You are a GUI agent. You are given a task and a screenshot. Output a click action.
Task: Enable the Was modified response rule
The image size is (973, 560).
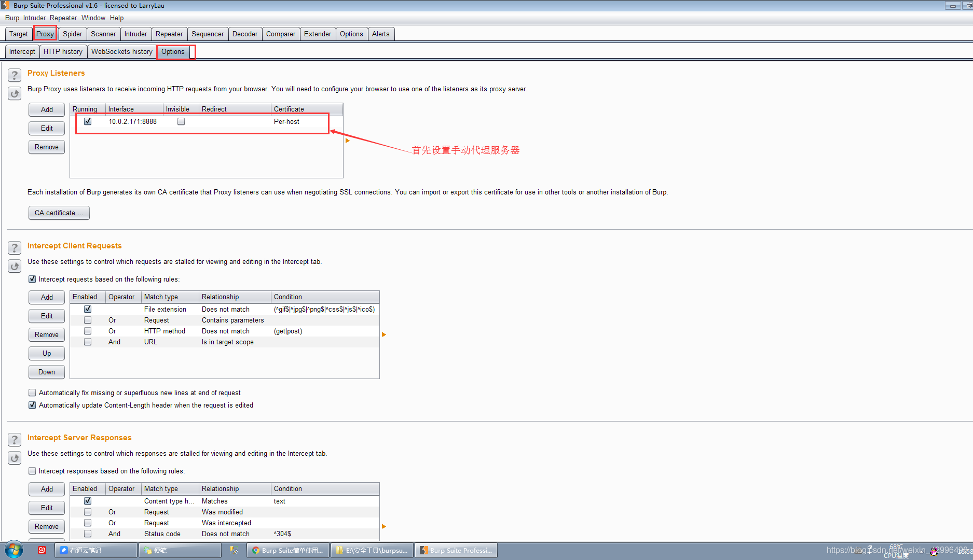88,512
